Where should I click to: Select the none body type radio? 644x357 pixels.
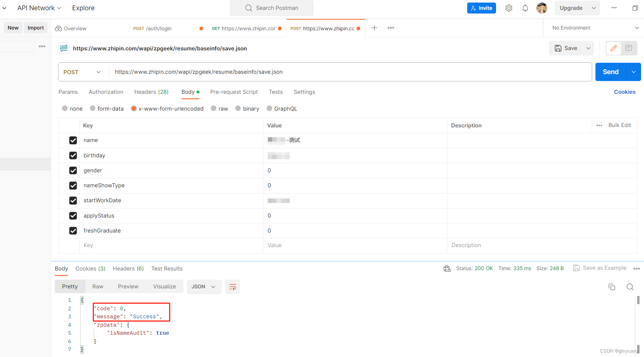[65, 108]
